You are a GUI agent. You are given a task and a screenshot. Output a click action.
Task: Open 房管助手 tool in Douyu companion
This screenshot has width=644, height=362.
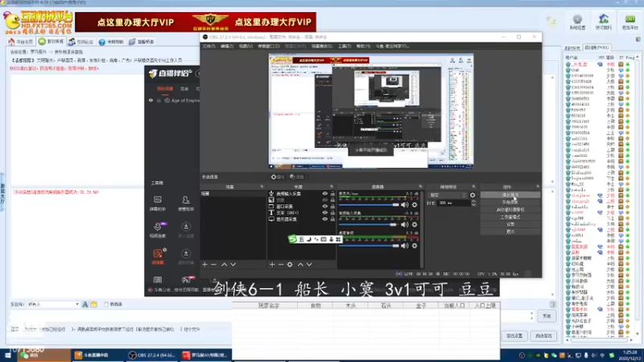186,204
